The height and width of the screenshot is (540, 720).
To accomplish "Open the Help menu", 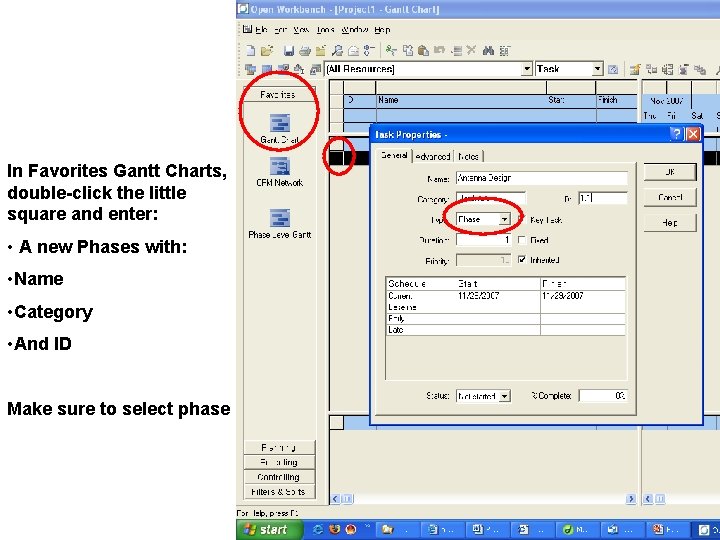I will pos(382,30).
